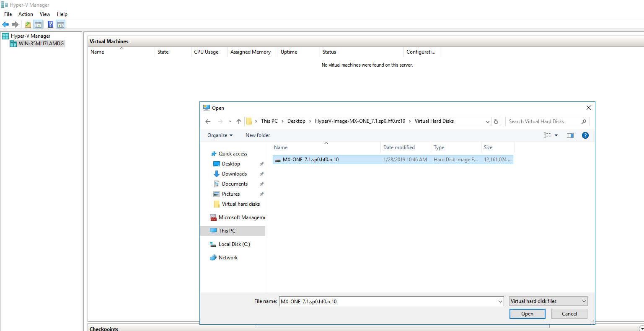Select WIN-35MLI7LAMDG server in tree
Viewport: 644px width, 331px height.
tap(41, 44)
